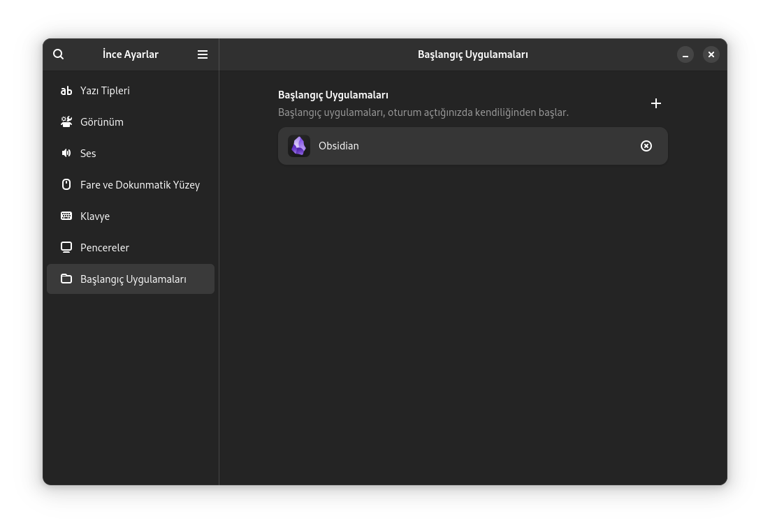The width and height of the screenshot is (770, 532).
Task: Click the folder icon beside Başlangıç Uygulamaları
Action: click(66, 279)
